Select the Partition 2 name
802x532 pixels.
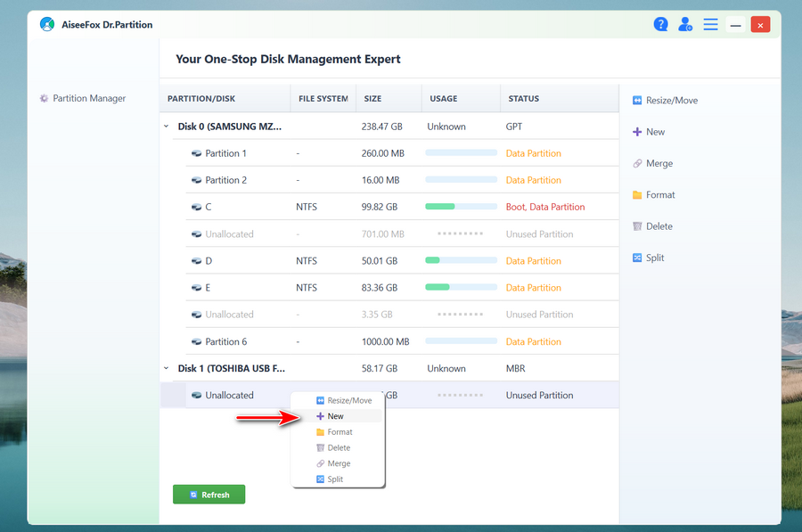(225, 180)
